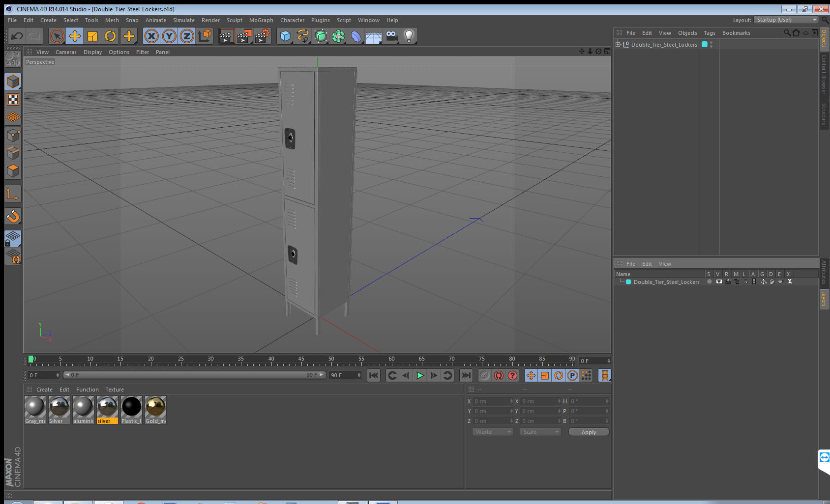Open the array modeling objects icon
830x504 pixels.
pyautogui.click(x=338, y=36)
